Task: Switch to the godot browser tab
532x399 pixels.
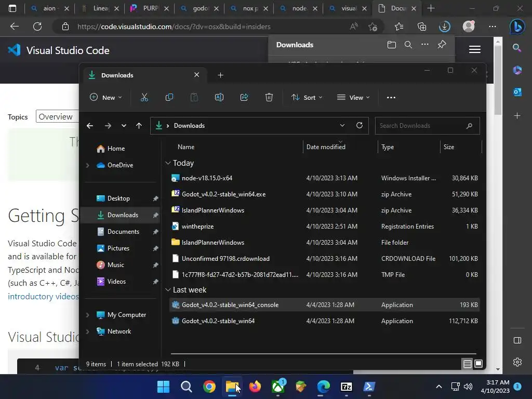Action: (200, 8)
